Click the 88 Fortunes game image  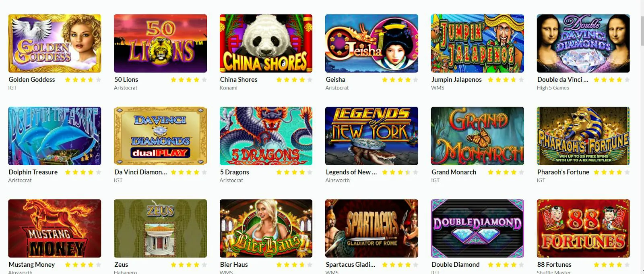[583, 228]
